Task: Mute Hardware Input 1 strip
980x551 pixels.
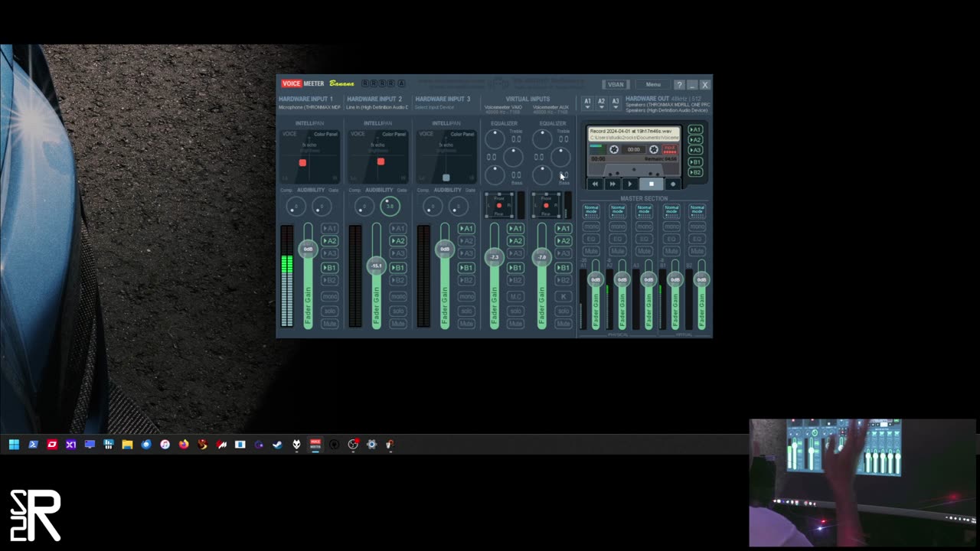Action: coord(329,324)
